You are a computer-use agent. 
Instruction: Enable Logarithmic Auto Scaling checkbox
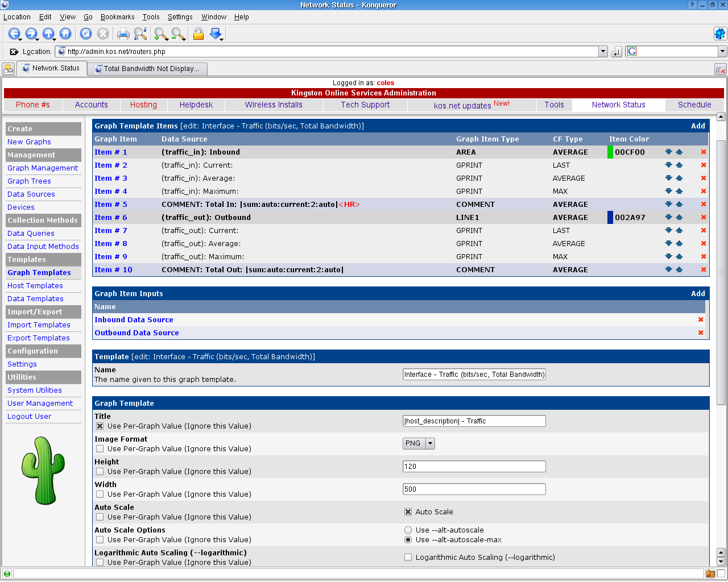tap(408, 557)
